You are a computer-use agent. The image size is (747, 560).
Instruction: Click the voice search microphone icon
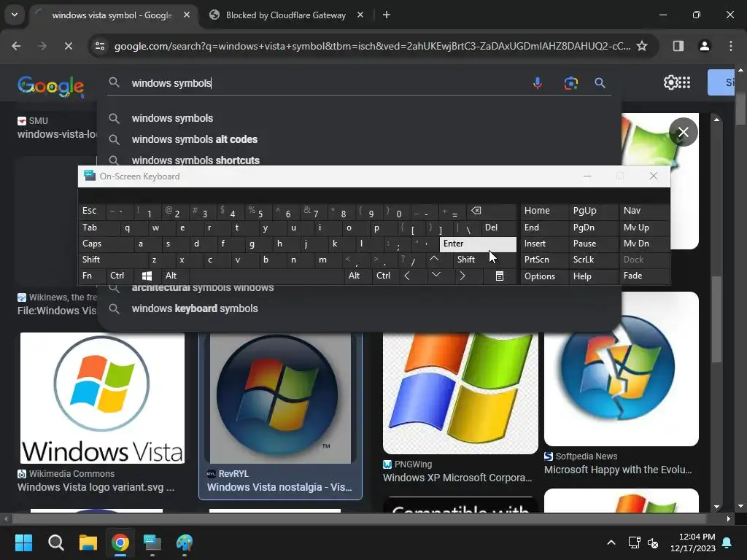click(538, 83)
